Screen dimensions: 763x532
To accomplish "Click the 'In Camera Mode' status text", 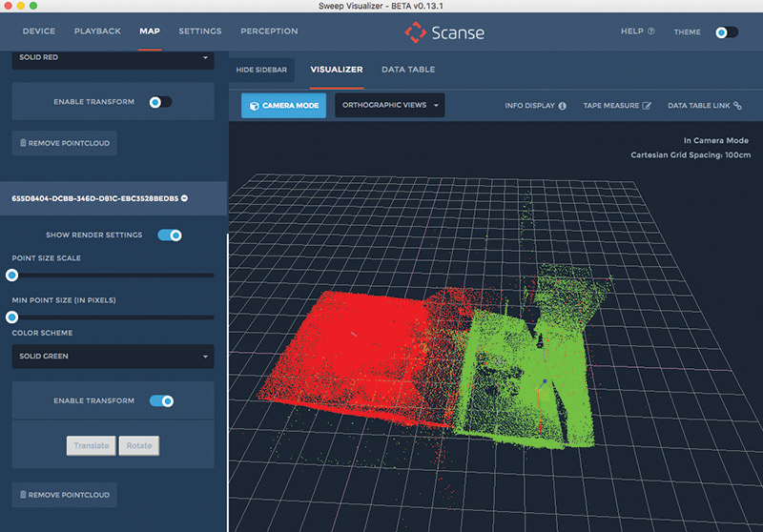I will [x=716, y=140].
